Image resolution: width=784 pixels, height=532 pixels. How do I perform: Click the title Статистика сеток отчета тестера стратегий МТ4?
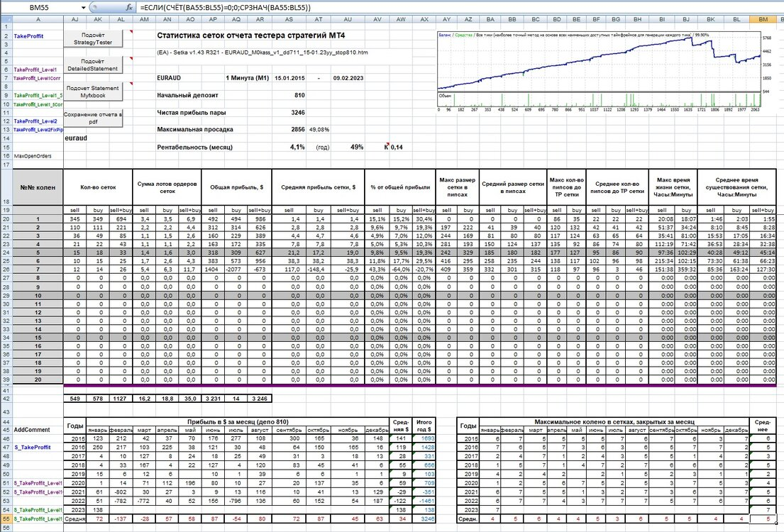coord(251,35)
